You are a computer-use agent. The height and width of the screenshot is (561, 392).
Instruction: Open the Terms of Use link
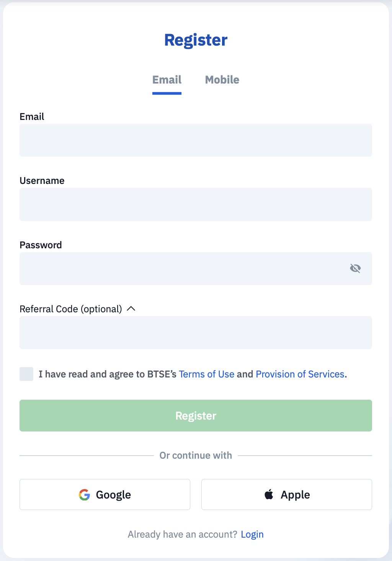click(x=206, y=374)
